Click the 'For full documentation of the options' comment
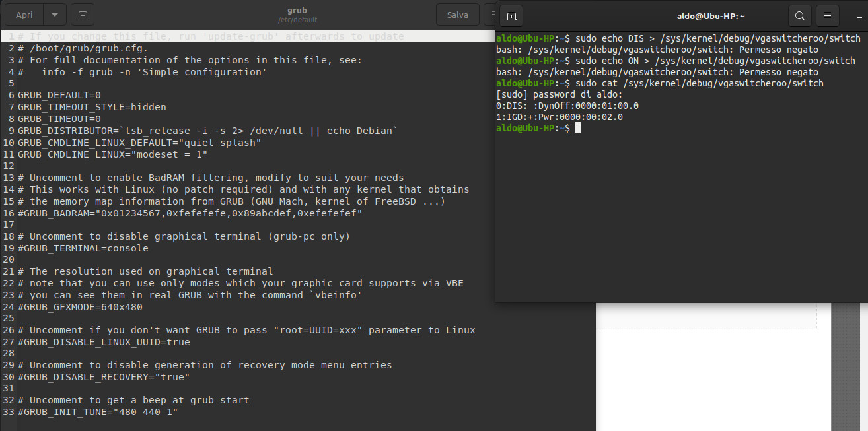 [x=190, y=60]
